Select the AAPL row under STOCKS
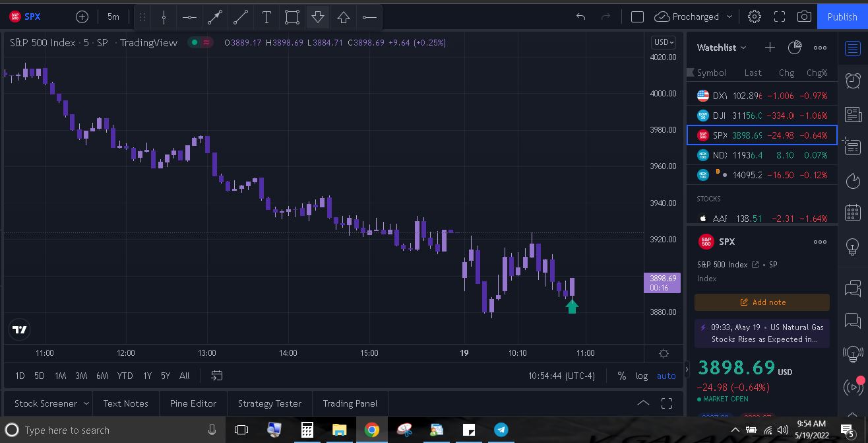The width and height of the screenshot is (868, 443). (762, 218)
